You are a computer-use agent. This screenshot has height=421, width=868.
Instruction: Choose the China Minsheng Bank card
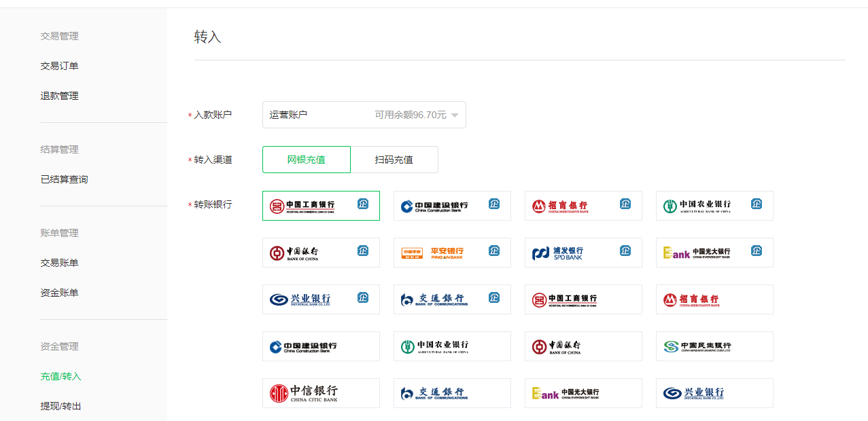714,346
